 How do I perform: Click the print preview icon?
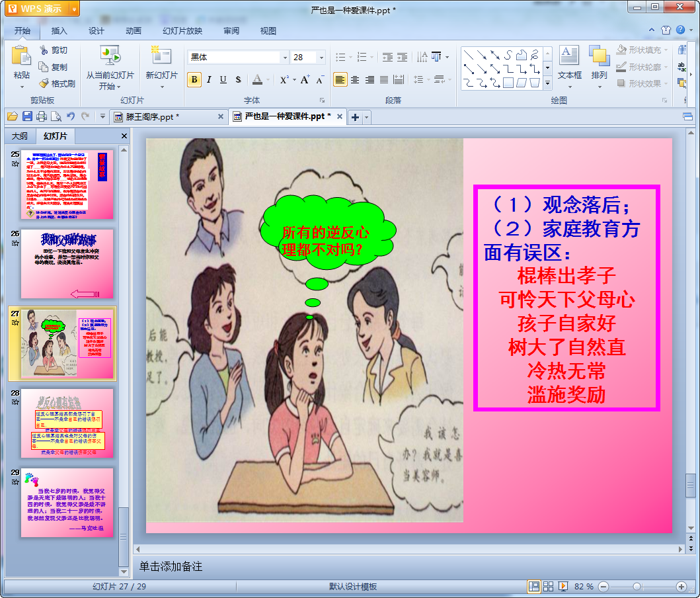(x=56, y=116)
